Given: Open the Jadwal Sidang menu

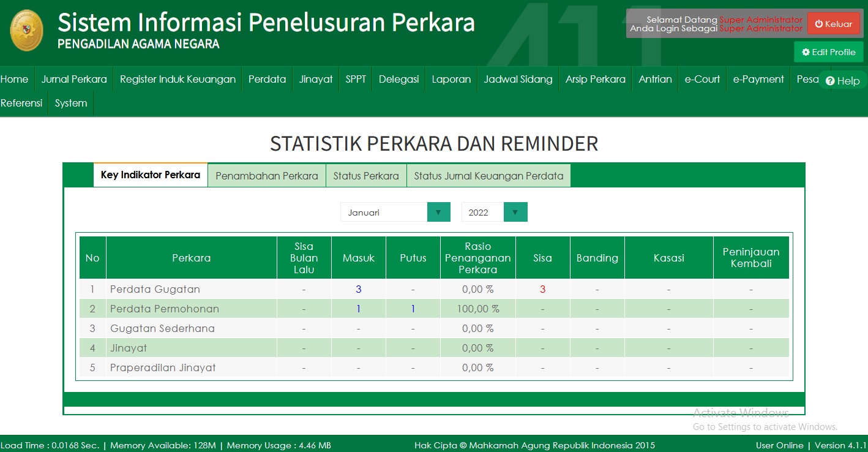Looking at the screenshot, I should pos(518,78).
